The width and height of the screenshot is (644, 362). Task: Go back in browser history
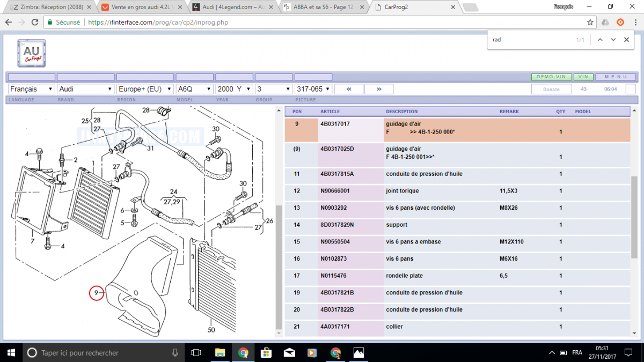pyautogui.click(x=9, y=22)
